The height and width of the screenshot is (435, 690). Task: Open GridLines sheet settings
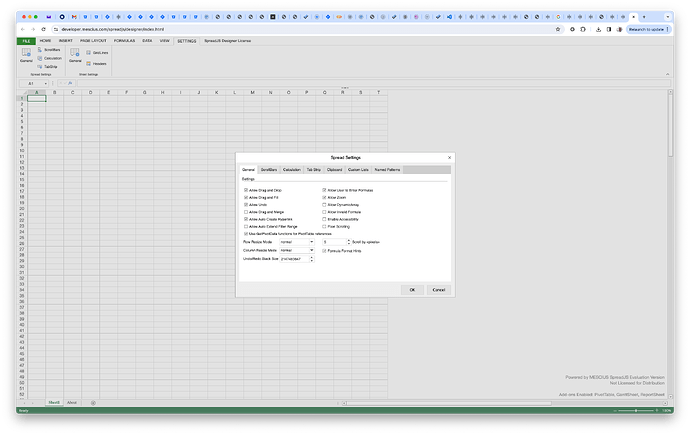coord(97,52)
